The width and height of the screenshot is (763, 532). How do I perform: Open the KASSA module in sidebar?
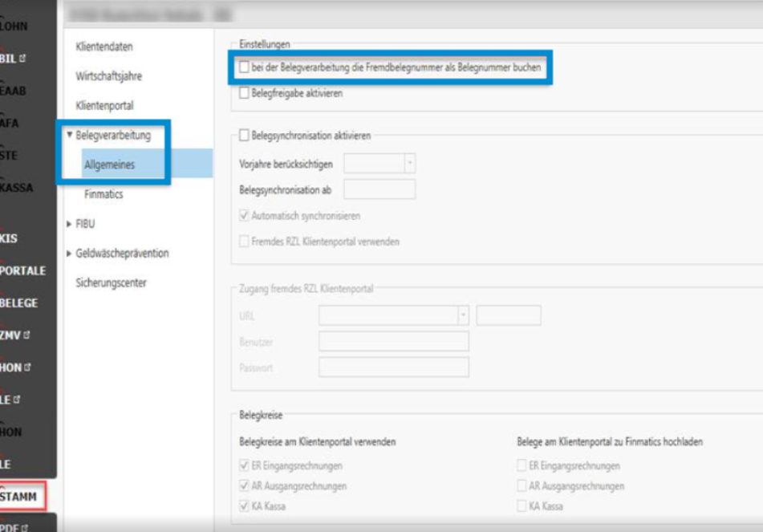click(16, 188)
